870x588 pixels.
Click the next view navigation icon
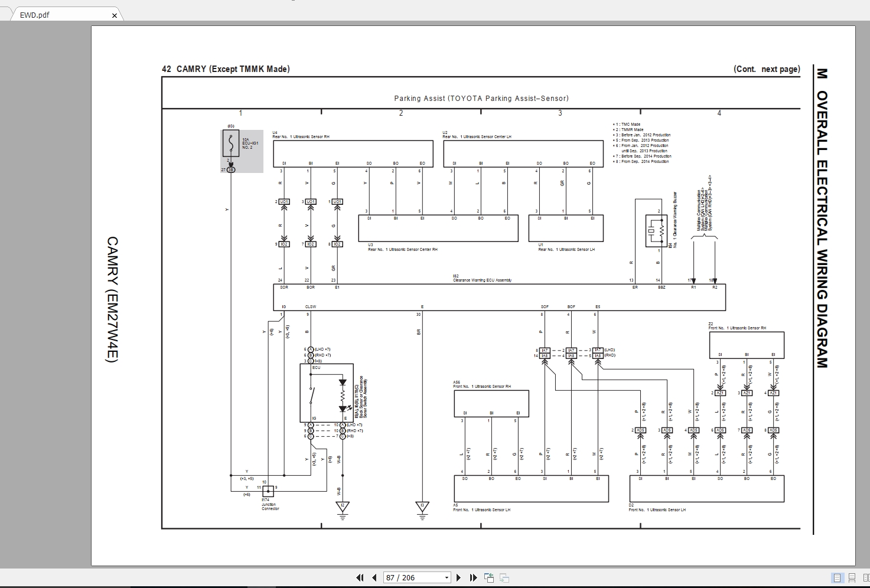click(504, 577)
